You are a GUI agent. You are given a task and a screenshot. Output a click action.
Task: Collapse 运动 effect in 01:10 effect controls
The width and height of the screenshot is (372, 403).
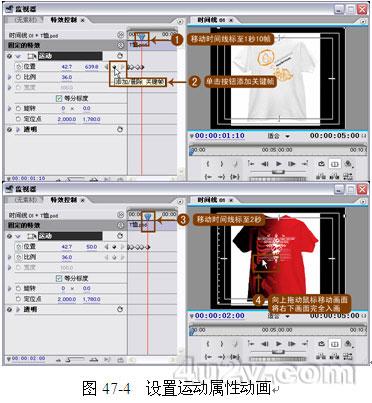point(18,56)
